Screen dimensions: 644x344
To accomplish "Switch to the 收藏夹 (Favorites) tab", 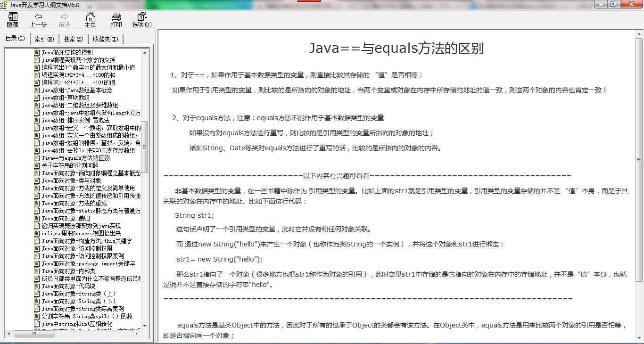I will pos(106,39).
